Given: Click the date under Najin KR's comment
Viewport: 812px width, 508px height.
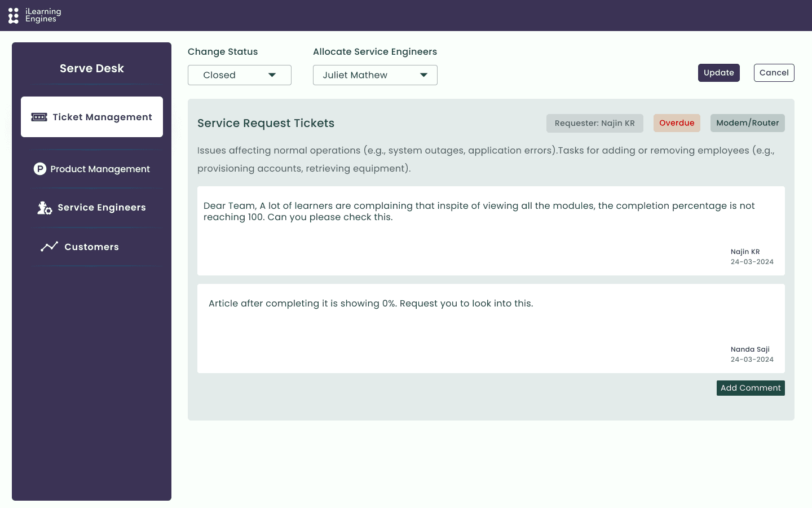Looking at the screenshot, I should tap(752, 262).
